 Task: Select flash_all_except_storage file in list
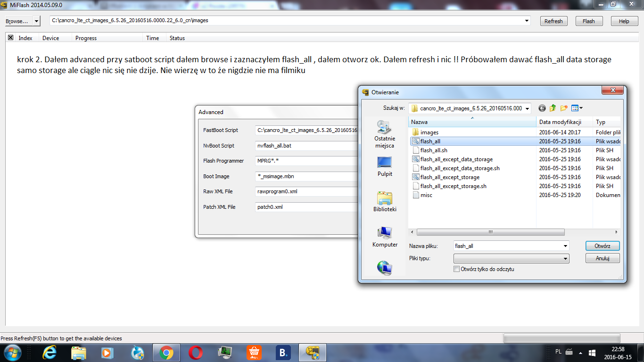click(450, 177)
